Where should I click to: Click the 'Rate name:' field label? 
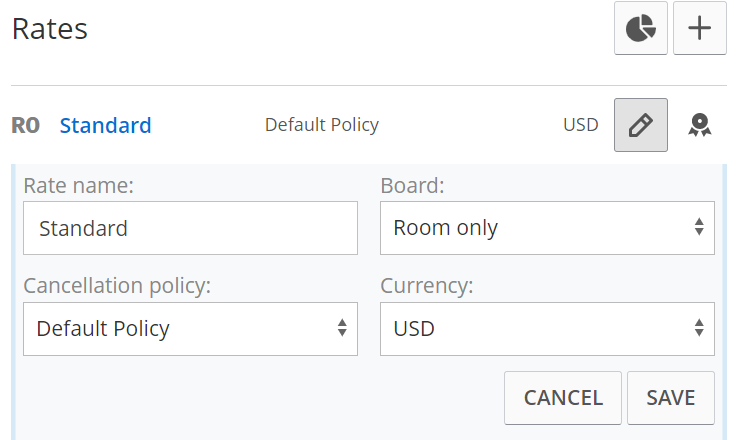(x=79, y=186)
